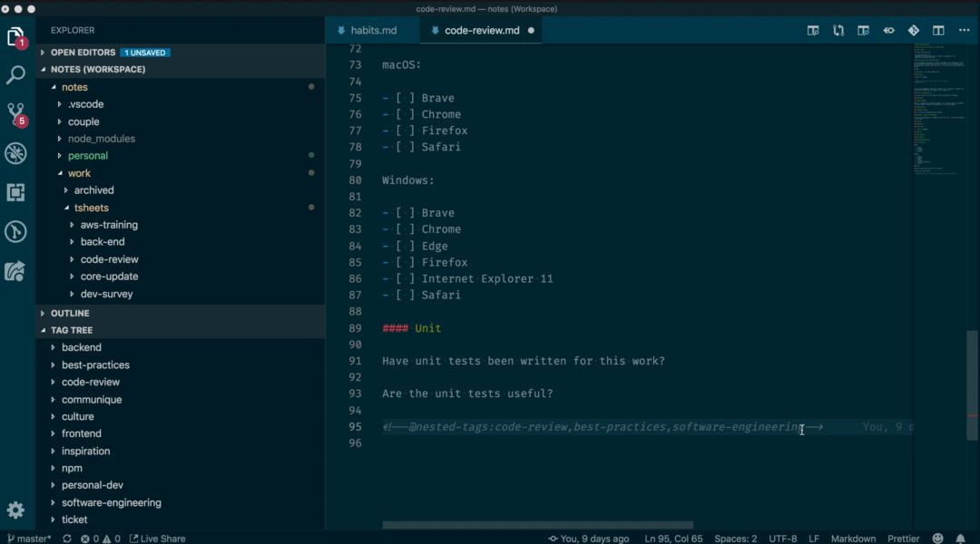
Task: Click the split editor icon
Action: (938, 30)
